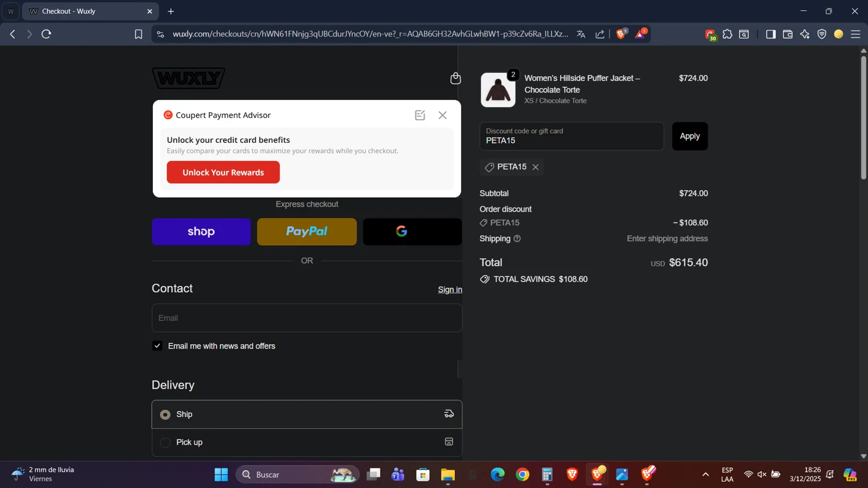The width and height of the screenshot is (868, 488).
Task: Click the Wuxly logo
Action: [189, 78]
